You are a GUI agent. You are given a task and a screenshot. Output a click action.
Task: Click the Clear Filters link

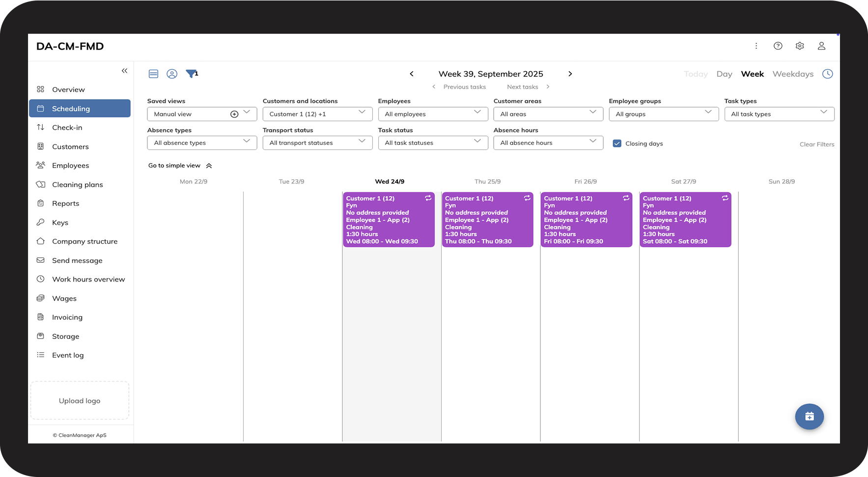pos(816,144)
